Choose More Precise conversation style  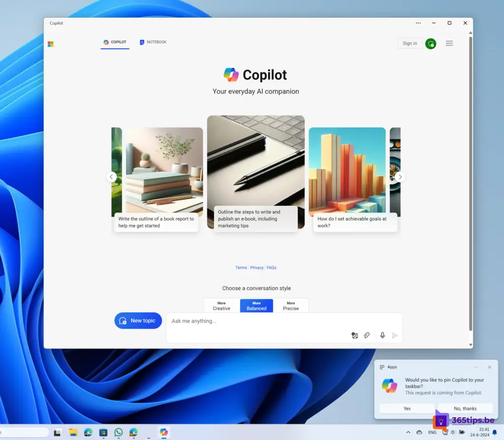point(291,306)
